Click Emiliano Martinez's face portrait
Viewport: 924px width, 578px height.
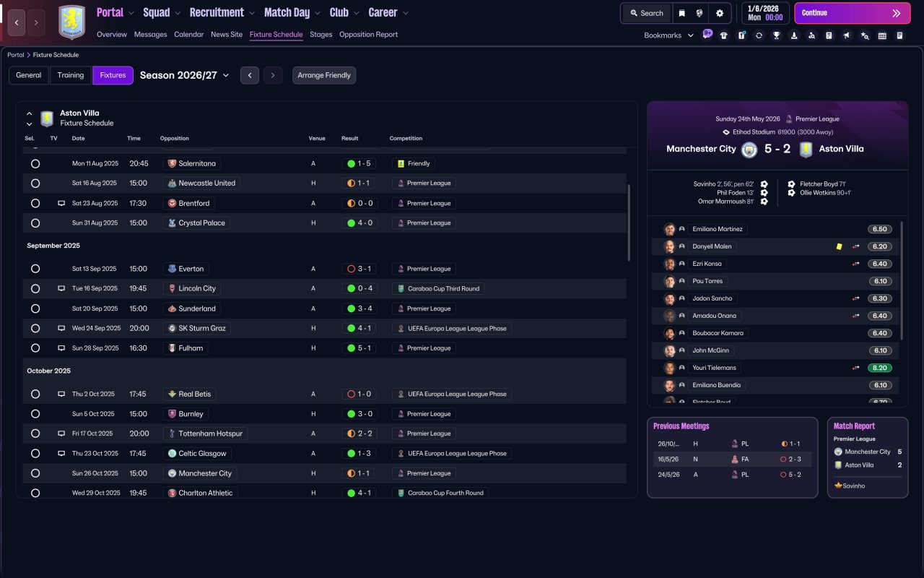click(x=669, y=229)
